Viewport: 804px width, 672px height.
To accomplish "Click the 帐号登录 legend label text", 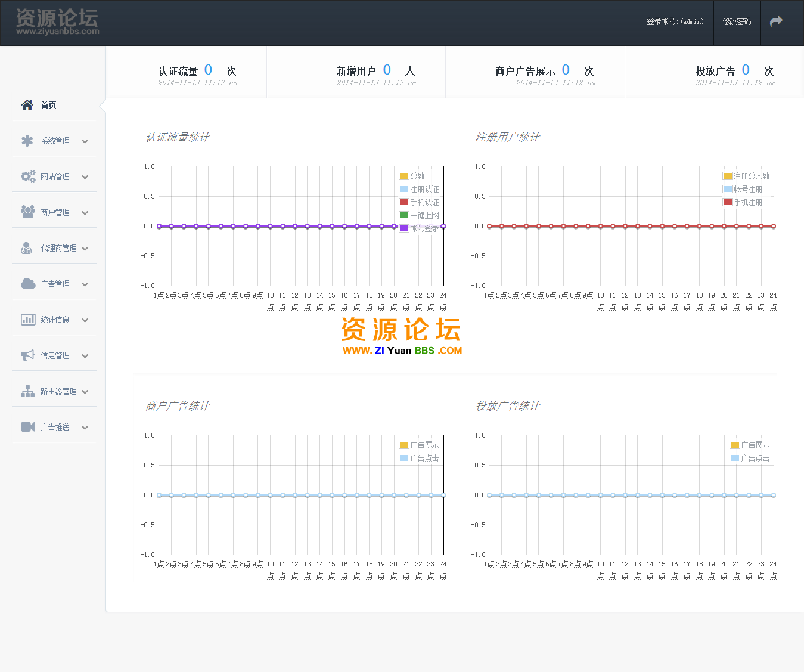I will (424, 228).
